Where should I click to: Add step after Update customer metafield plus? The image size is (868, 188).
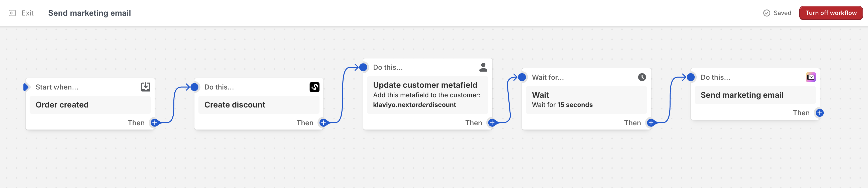pyautogui.click(x=492, y=123)
